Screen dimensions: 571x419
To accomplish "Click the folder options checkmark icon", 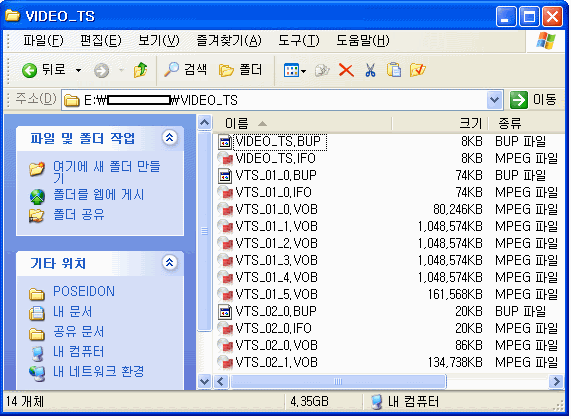I will tap(417, 70).
